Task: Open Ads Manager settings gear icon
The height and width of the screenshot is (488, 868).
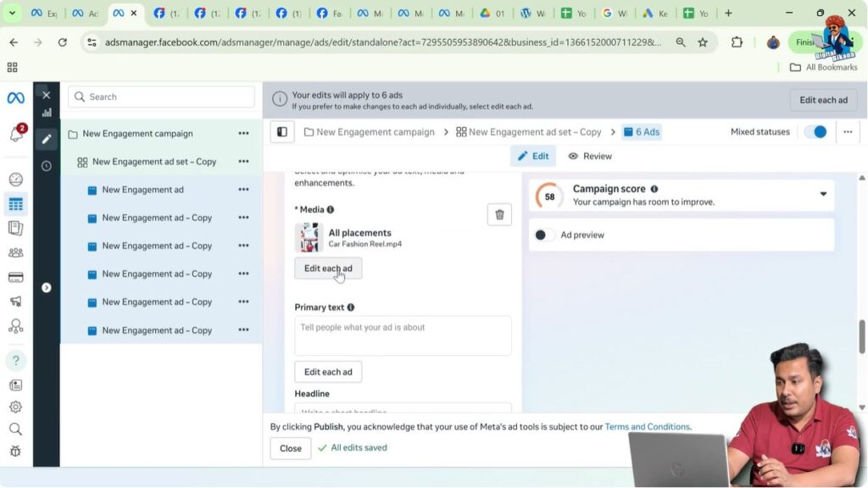Action: (x=15, y=408)
